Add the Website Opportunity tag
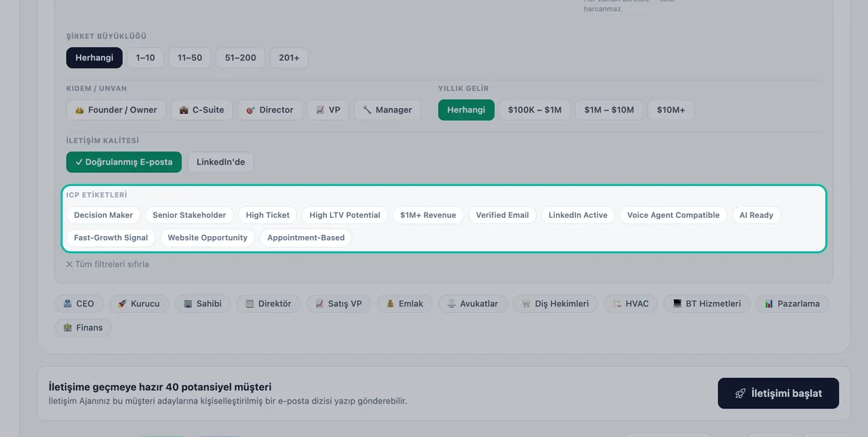Image resolution: width=868 pixels, height=437 pixels. click(208, 237)
